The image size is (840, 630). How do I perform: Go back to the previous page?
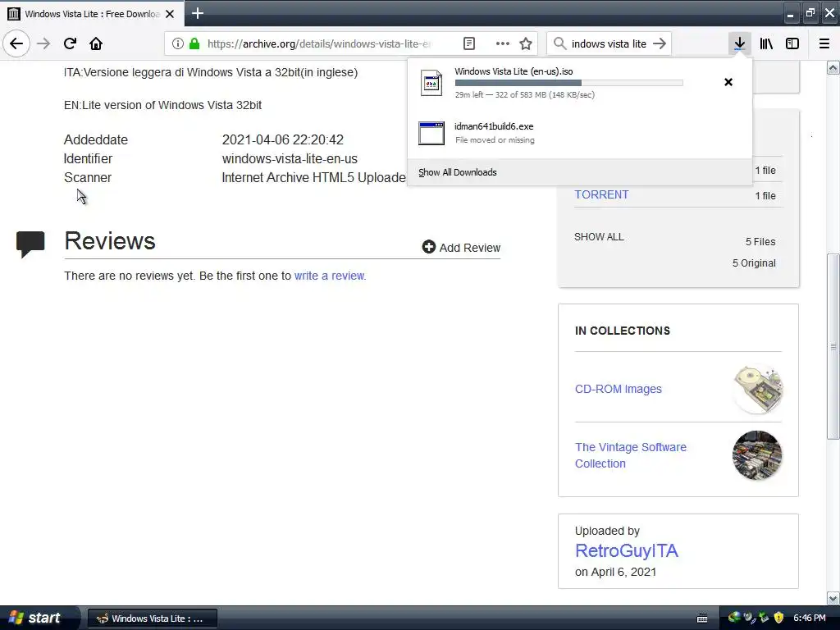point(16,43)
